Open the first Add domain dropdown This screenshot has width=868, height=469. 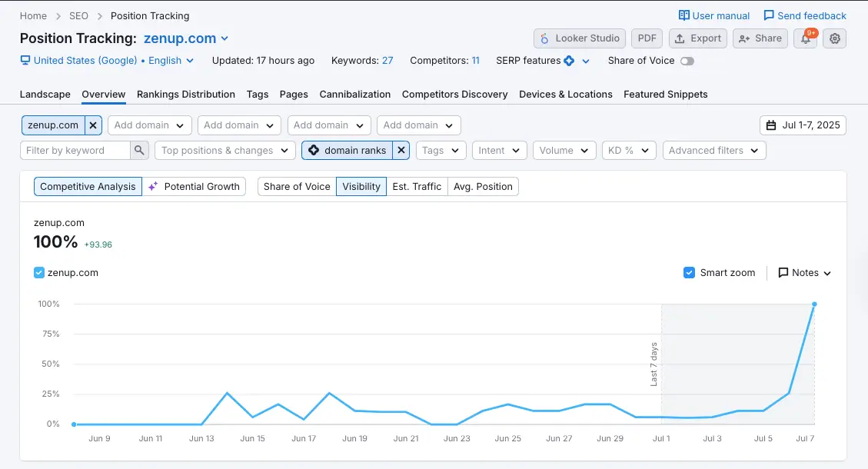click(x=149, y=125)
